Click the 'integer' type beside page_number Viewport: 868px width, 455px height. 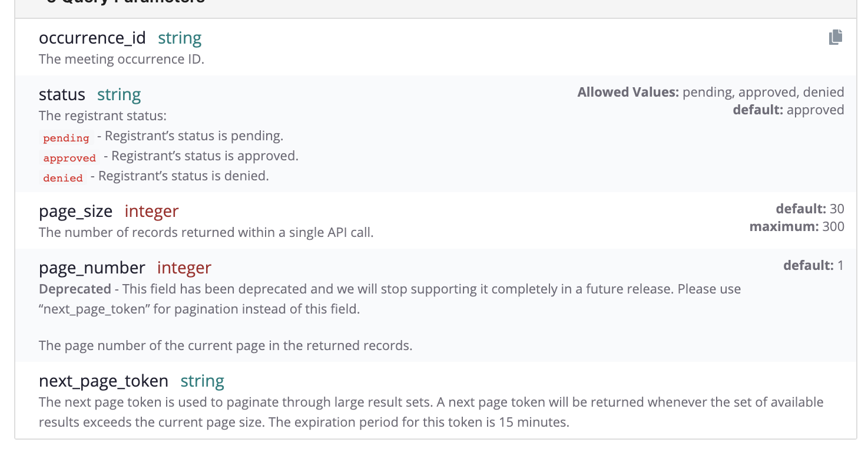pyautogui.click(x=184, y=268)
